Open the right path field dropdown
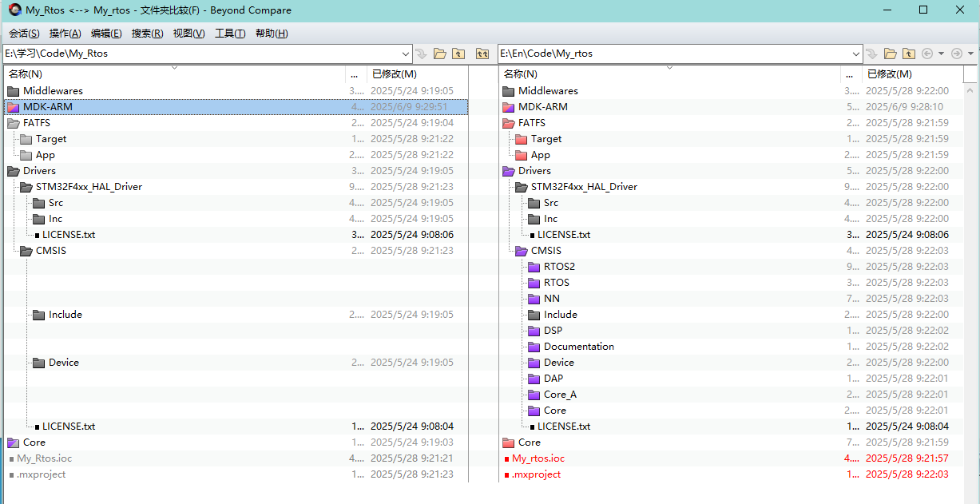980x504 pixels. pyautogui.click(x=855, y=54)
